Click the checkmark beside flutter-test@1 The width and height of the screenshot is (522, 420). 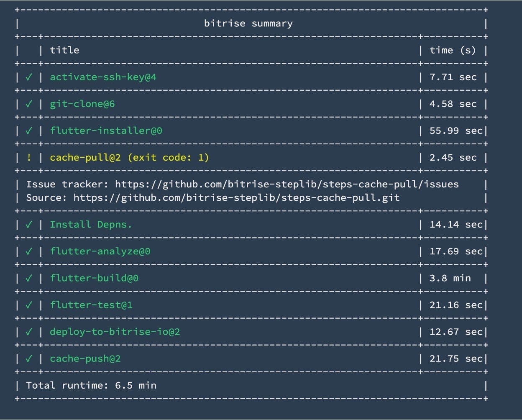(x=29, y=305)
